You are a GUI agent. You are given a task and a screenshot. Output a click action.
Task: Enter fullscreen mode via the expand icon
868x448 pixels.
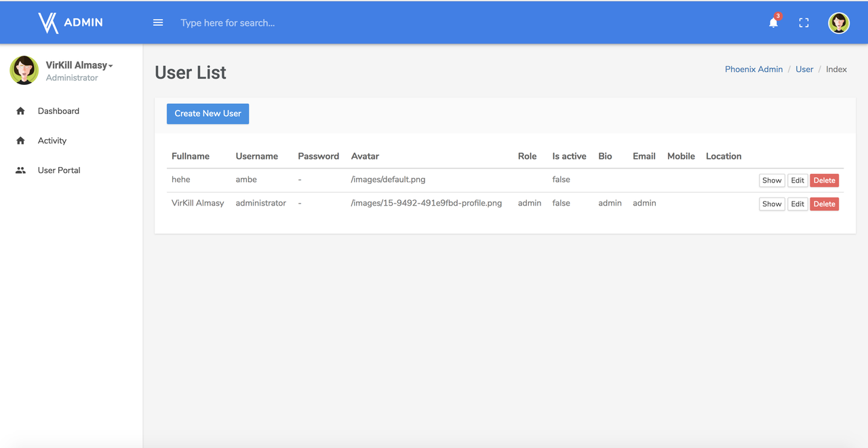(x=804, y=22)
